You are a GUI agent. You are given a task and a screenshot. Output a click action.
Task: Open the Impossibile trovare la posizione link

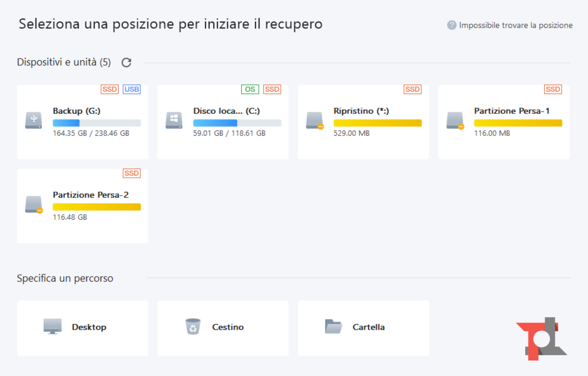pos(515,25)
